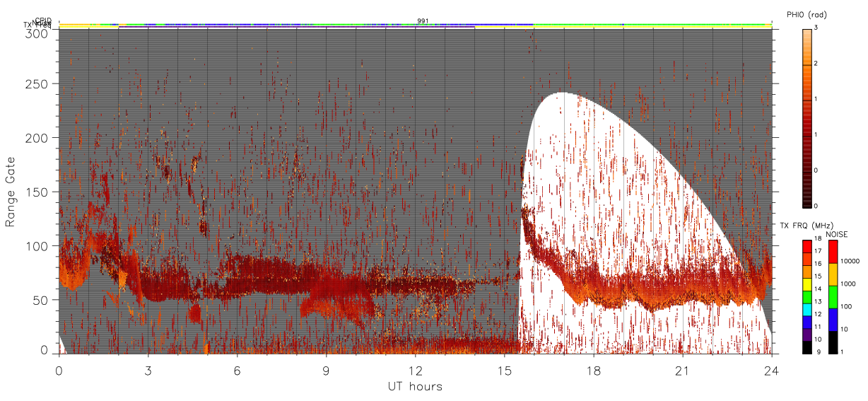Click the orange 15-16 MHz TX FRQ swatch

point(807,272)
